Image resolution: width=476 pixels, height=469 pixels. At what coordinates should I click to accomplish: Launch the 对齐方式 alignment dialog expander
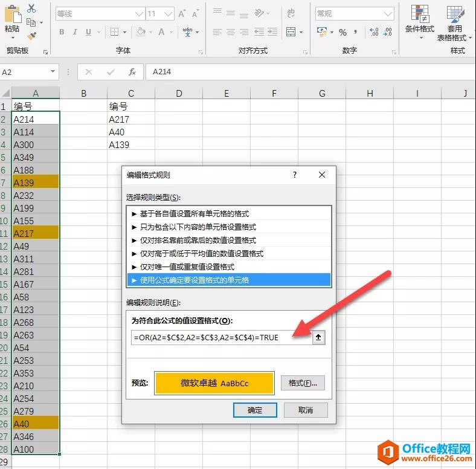(306, 52)
